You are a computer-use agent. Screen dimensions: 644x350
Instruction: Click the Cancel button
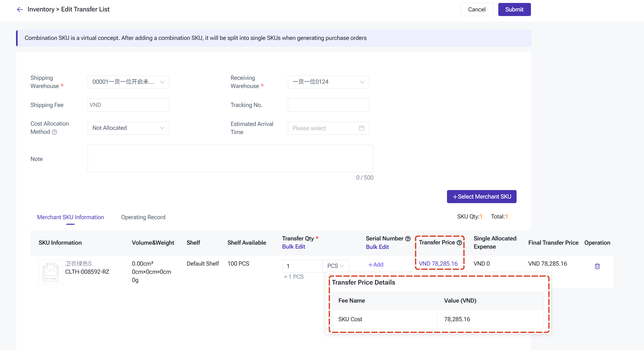pyautogui.click(x=477, y=9)
